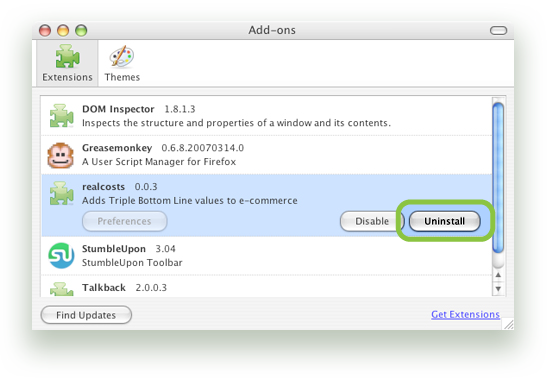Viewport: 550px width, 380px height.
Task: Click the scrollbar up arrow
Action: [498, 275]
